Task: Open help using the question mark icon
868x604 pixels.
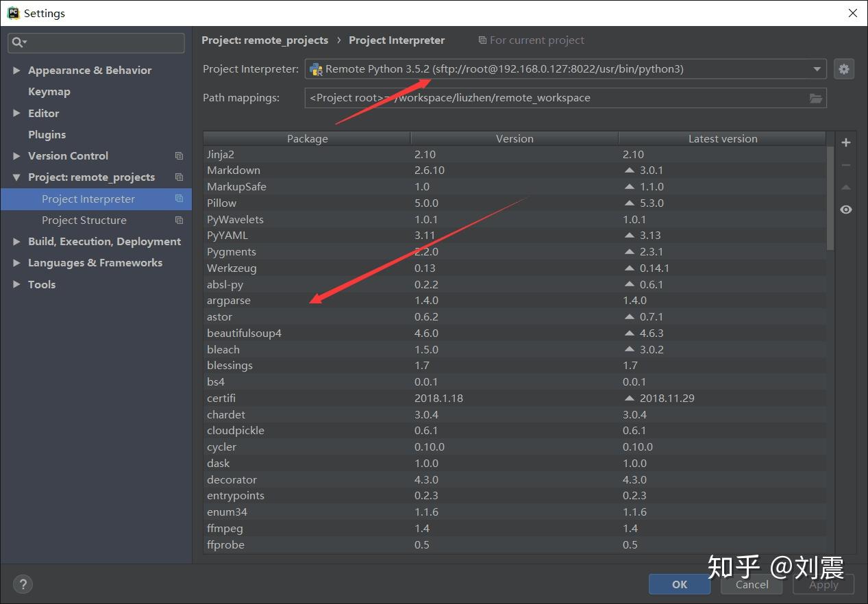Action: 23,584
